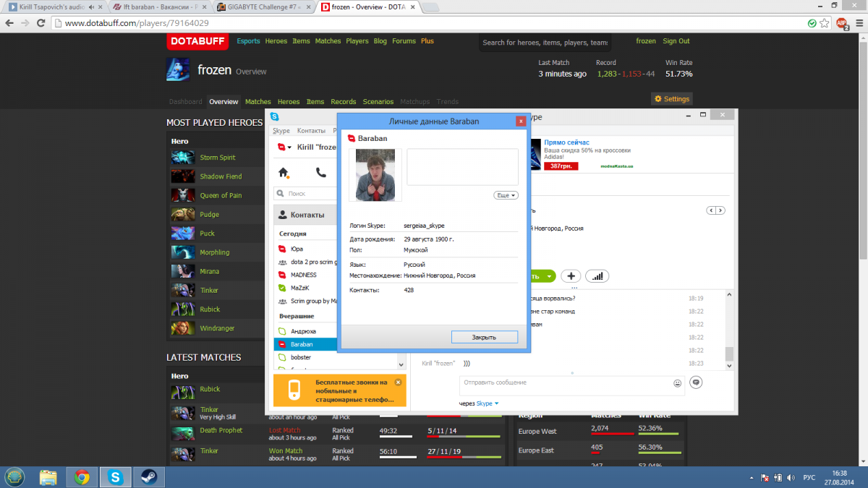Click the chat history scrollbar thumb
This screenshot has height=488, width=868.
[729, 353]
